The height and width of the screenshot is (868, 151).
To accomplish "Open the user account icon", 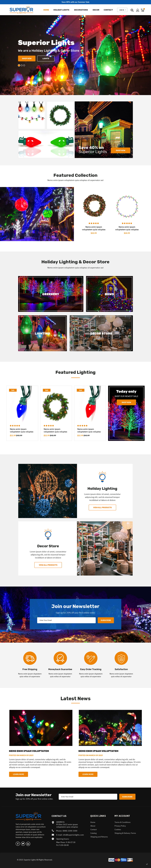I will point(137,10).
